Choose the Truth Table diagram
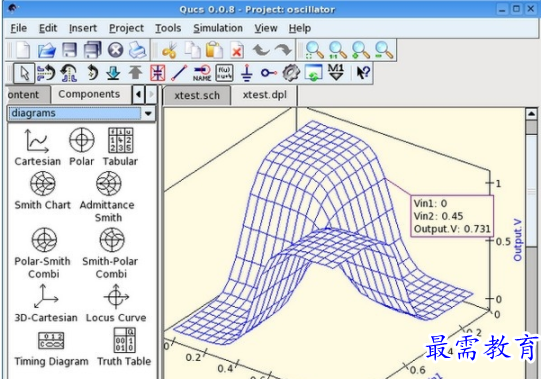Image resolution: width=547 pixels, height=379 pixels. click(x=124, y=347)
